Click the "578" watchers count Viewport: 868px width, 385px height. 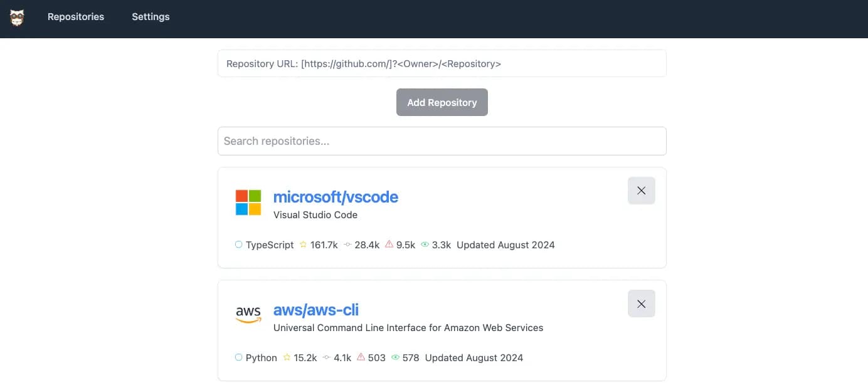[x=411, y=357]
